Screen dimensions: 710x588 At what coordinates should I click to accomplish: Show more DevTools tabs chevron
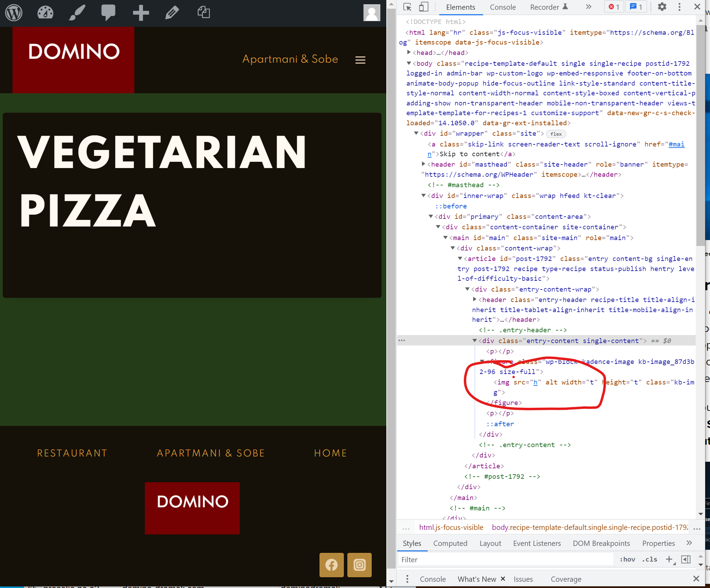[x=589, y=7]
